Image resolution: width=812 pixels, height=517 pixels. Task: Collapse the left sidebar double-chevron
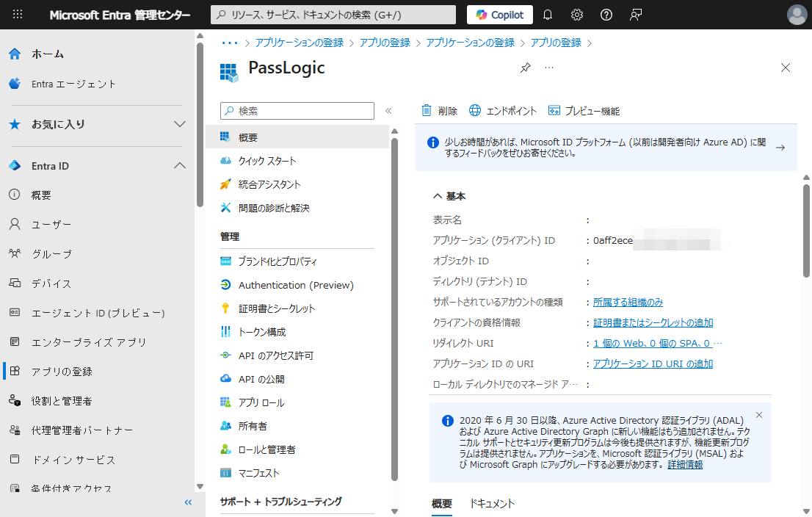tap(188, 502)
